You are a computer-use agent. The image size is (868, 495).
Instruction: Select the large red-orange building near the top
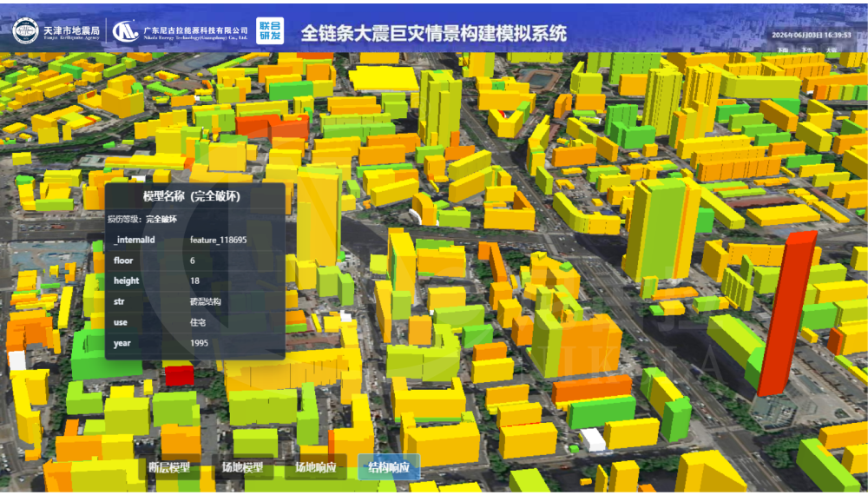coord(272,127)
